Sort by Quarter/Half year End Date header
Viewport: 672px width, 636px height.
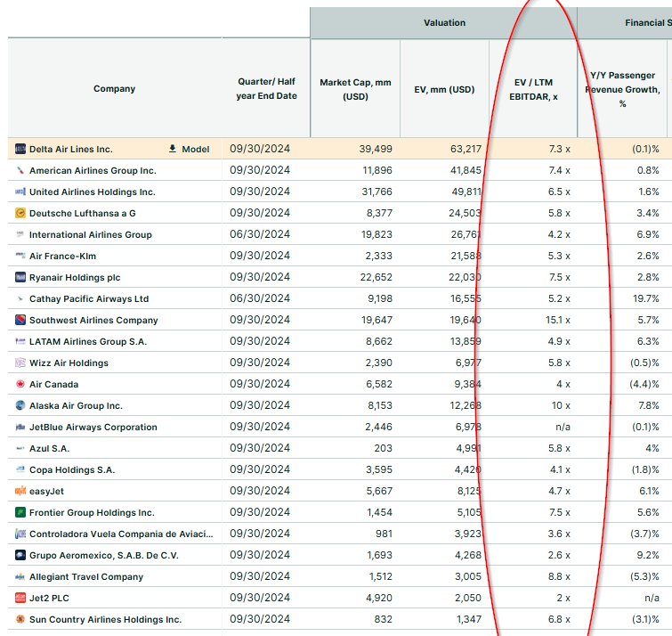tap(266, 89)
